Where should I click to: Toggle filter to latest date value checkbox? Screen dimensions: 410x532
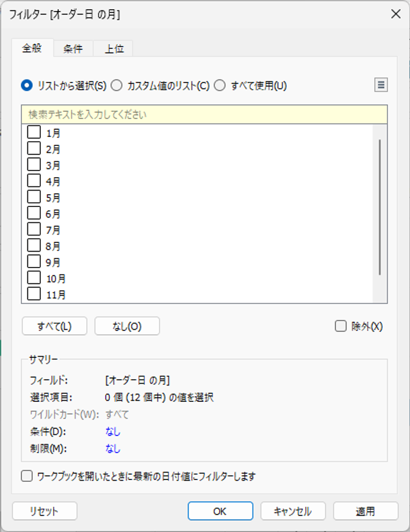tap(27, 476)
